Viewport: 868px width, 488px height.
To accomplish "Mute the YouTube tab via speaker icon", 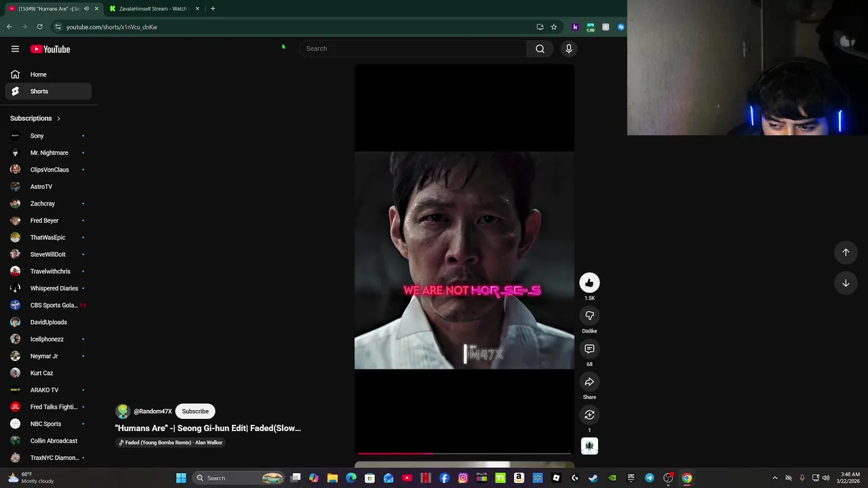I will pyautogui.click(x=86, y=9).
